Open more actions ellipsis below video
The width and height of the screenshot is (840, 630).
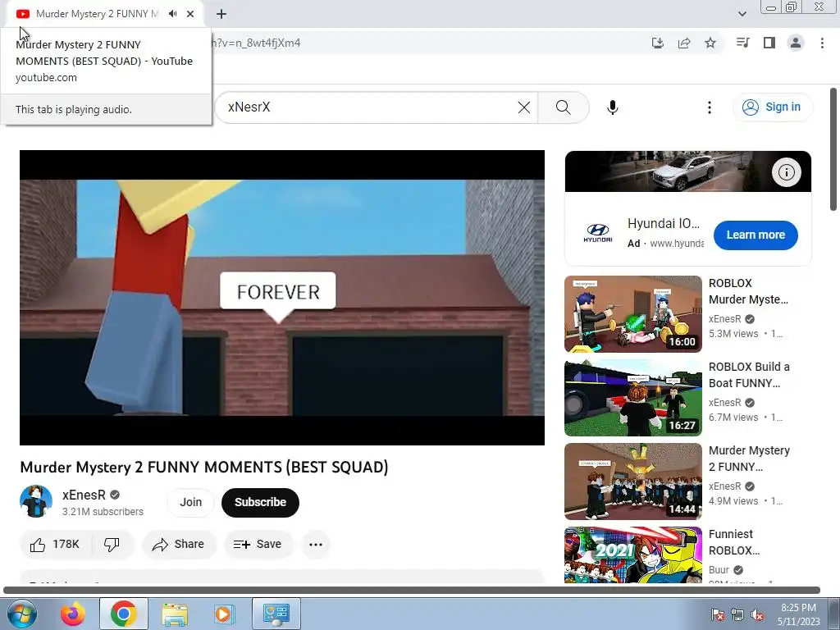(316, 545)
